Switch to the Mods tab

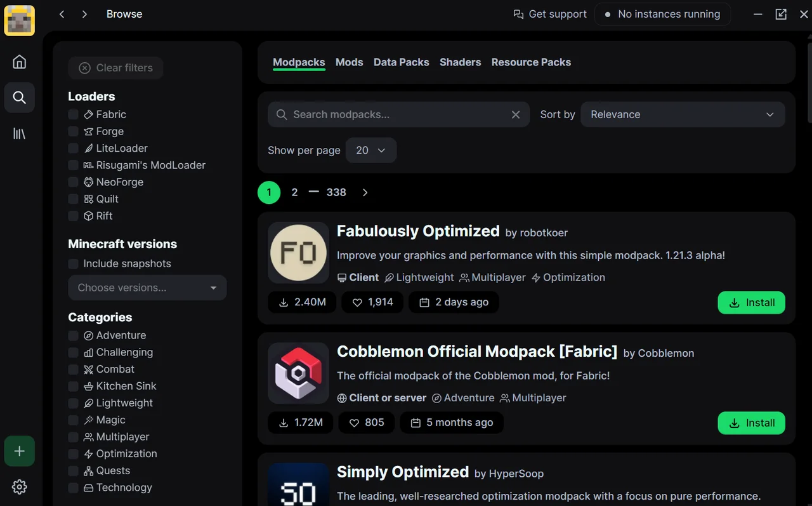[350, 62]
